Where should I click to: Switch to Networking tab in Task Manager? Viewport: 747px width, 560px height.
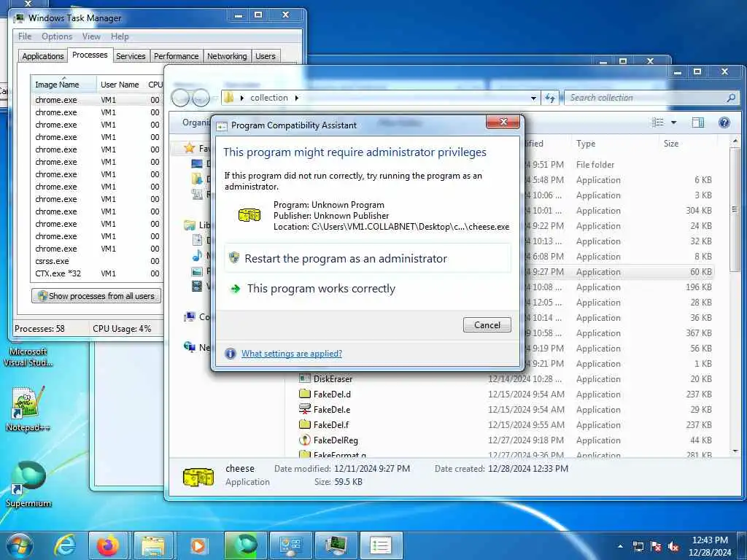(227, 56)
